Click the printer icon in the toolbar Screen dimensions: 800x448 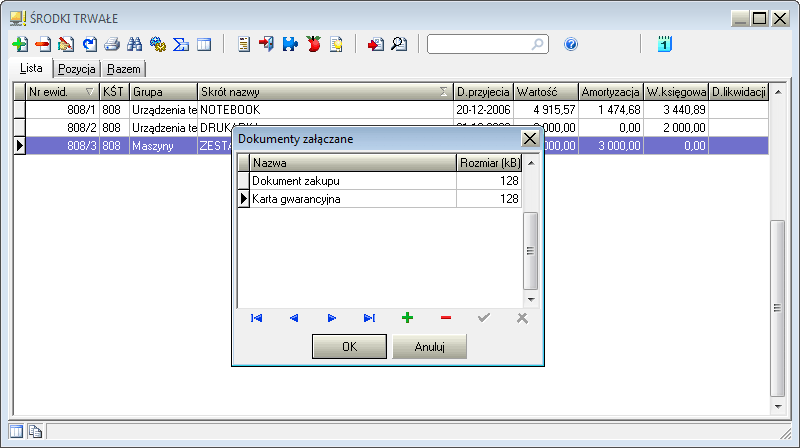click(x=112, y=44)
